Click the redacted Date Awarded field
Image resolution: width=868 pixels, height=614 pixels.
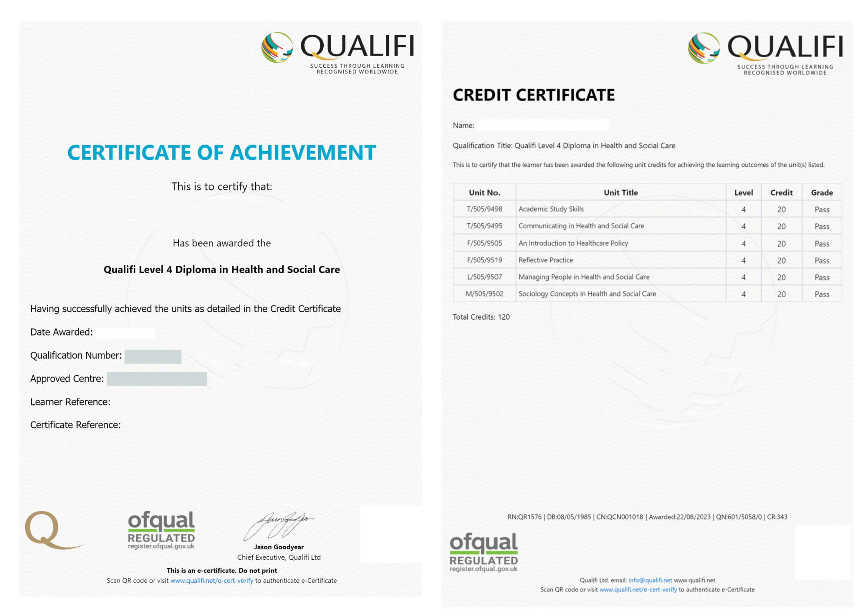click(125, 333)
